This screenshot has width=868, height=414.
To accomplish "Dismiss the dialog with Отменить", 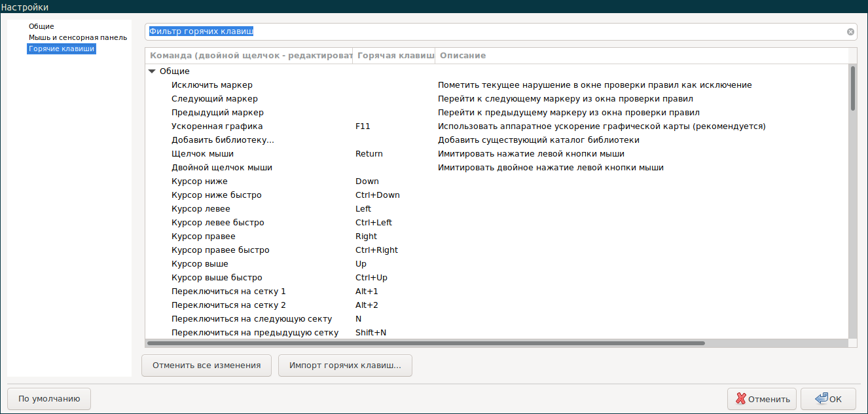I will (x=762, y=398).
